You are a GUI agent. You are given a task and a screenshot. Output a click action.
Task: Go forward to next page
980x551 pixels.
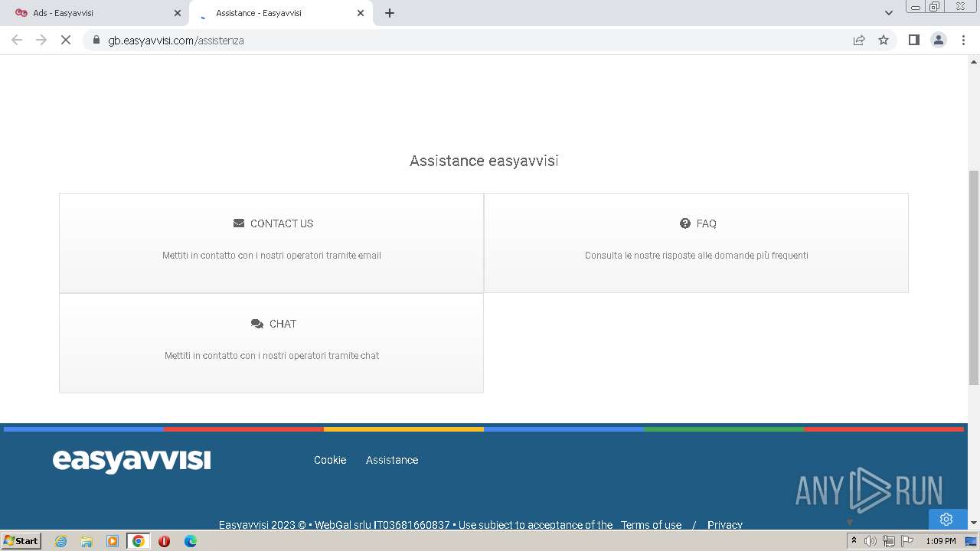coord(41,40)
